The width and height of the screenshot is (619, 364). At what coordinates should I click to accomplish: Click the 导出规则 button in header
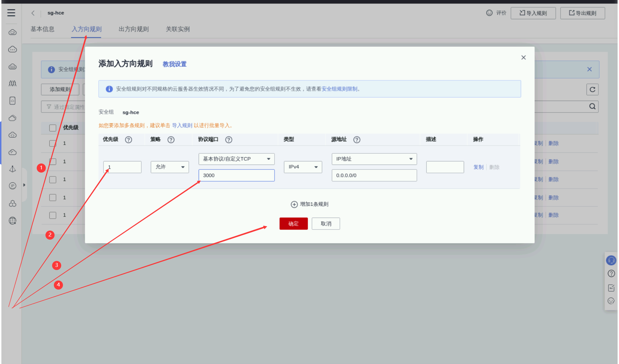[583, 13]
